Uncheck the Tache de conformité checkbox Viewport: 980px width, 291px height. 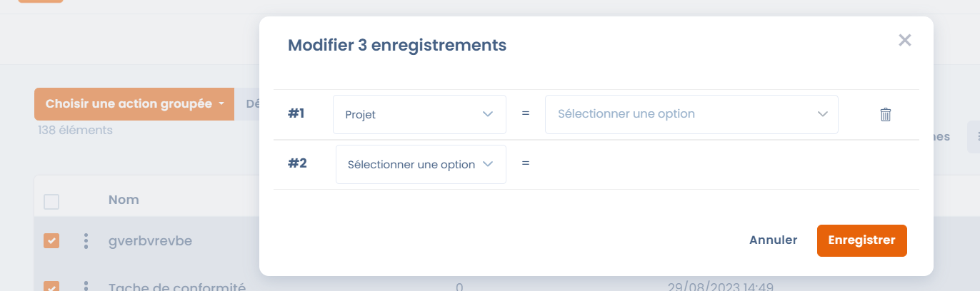pos(51,287)
